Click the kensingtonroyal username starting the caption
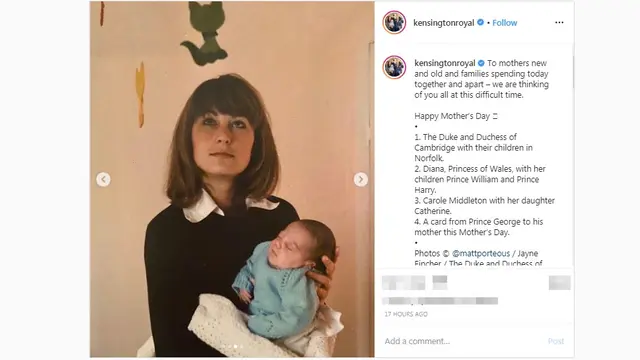Screen dimensions: 640x360 [445, 63]
